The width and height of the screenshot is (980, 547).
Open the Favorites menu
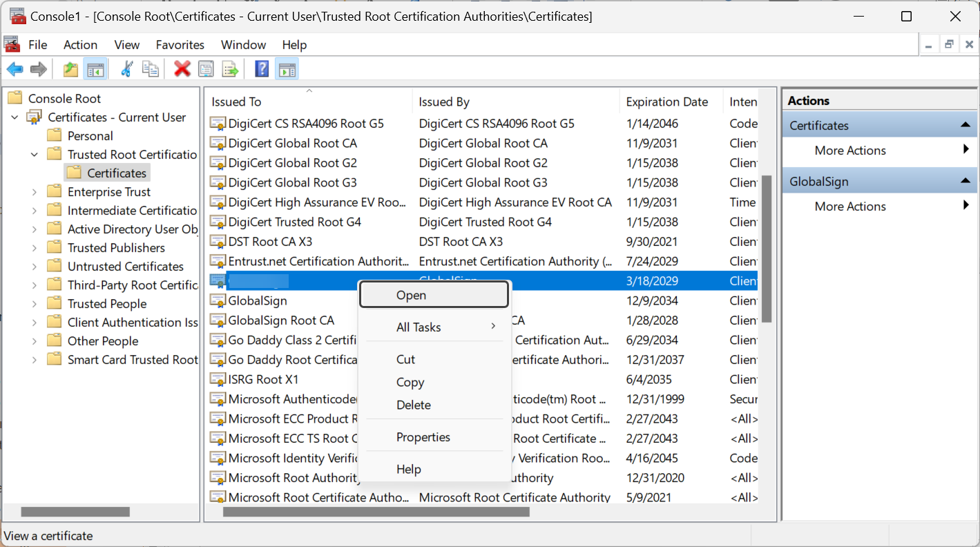click(x=180, y=45)
